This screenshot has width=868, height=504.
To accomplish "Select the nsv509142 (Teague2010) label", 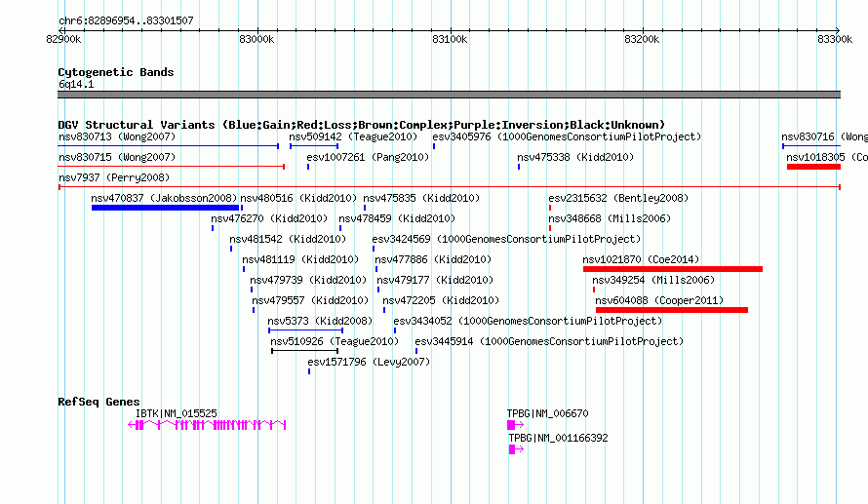I will (x=353, y=136).
